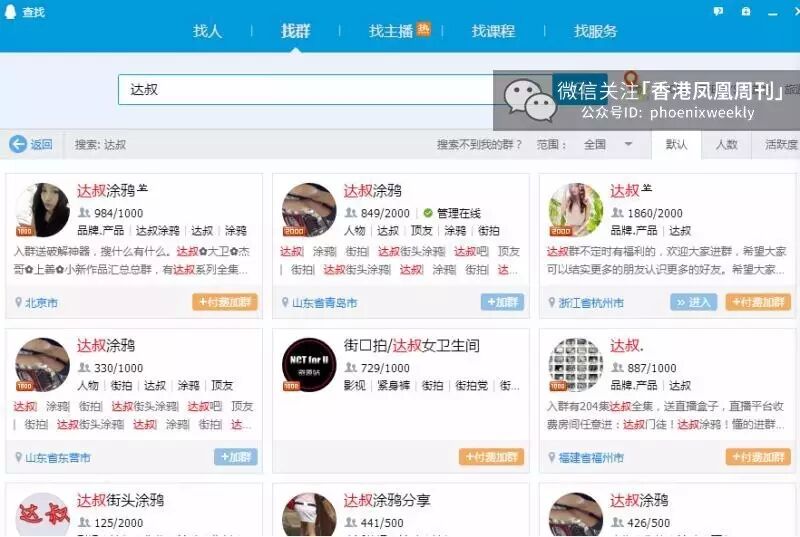800x537 pixels.
Task: Sort results by 默认
Action: [676, 144]
